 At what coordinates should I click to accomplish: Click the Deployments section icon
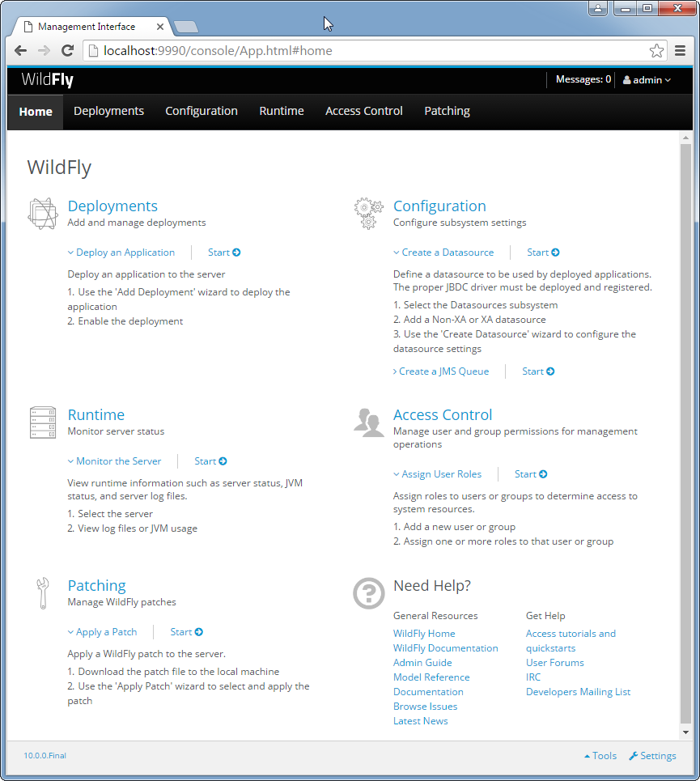pyautogui.click(x=42, y=214)
